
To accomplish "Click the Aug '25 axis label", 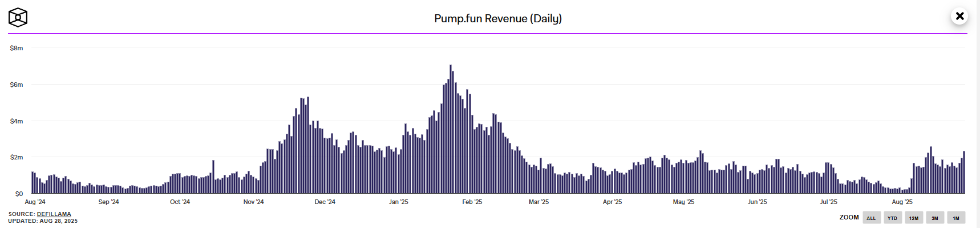I will tap(902, 202).
